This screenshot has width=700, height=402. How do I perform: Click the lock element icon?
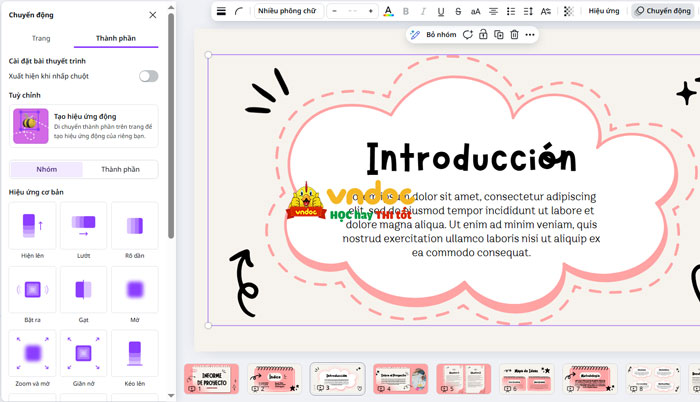[483, 34]
